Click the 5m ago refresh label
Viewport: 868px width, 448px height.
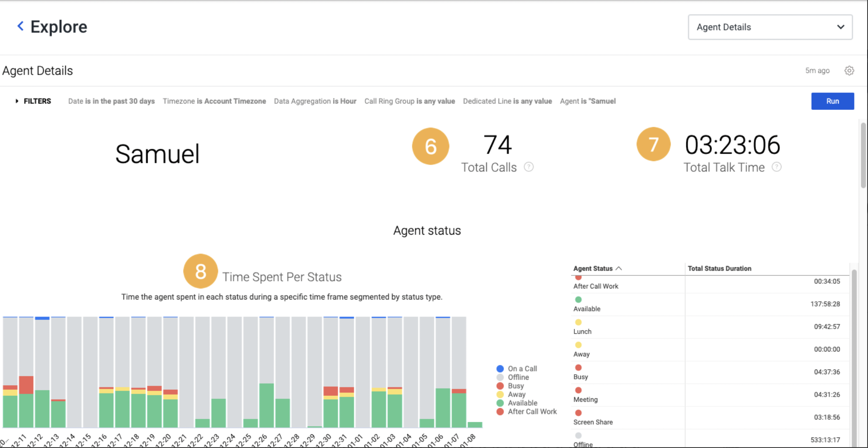817,70
